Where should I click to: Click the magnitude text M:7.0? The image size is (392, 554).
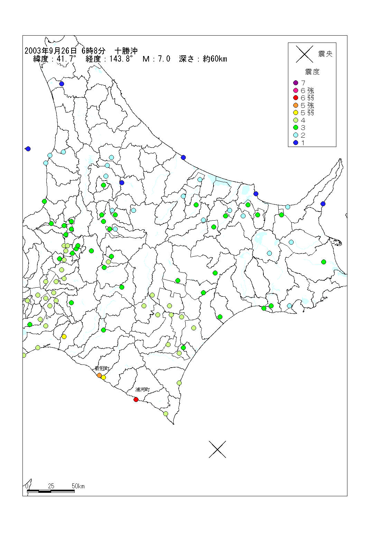157,59
